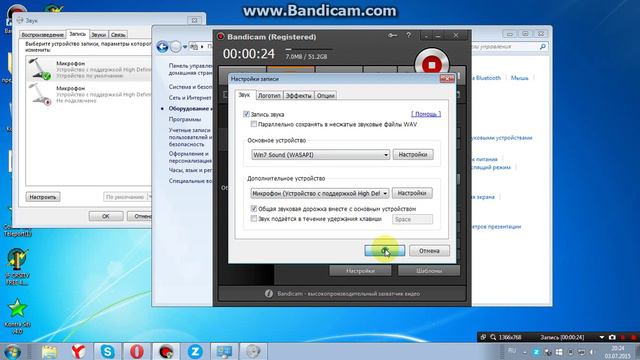Click the Bandicam info icon at bottom

[x=269, y=293]
